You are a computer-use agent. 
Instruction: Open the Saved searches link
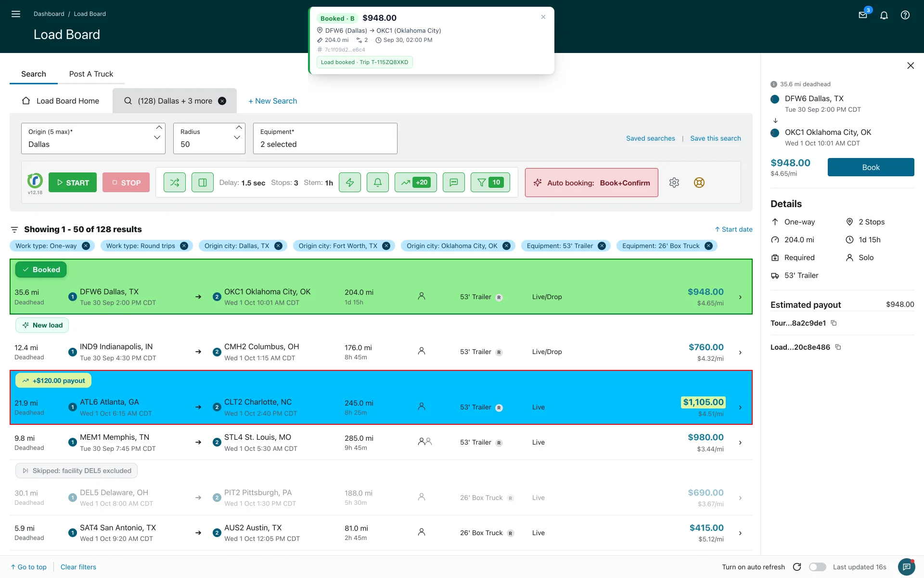[x=650, y=138]
